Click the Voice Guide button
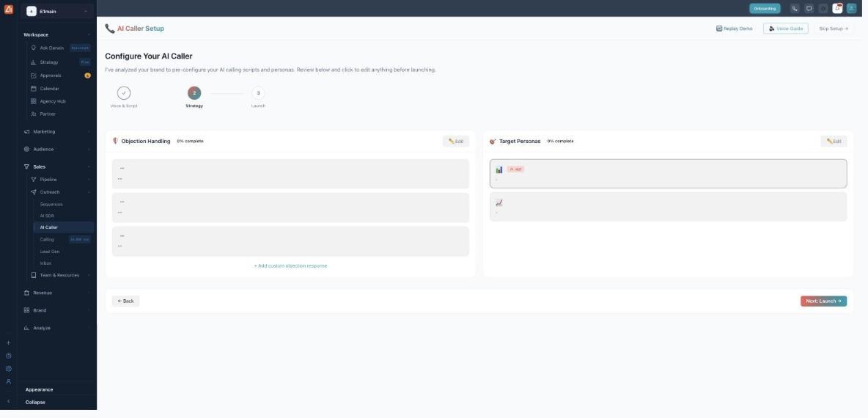Viewport: 868px width, 418px height. pos(785,29)
